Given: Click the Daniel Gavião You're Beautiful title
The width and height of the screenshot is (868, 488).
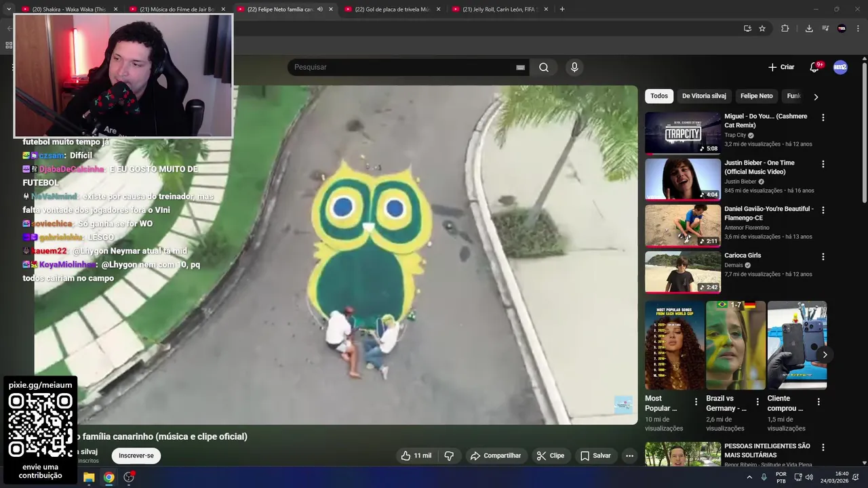Looking at the screenshot, I should [769, 213].
